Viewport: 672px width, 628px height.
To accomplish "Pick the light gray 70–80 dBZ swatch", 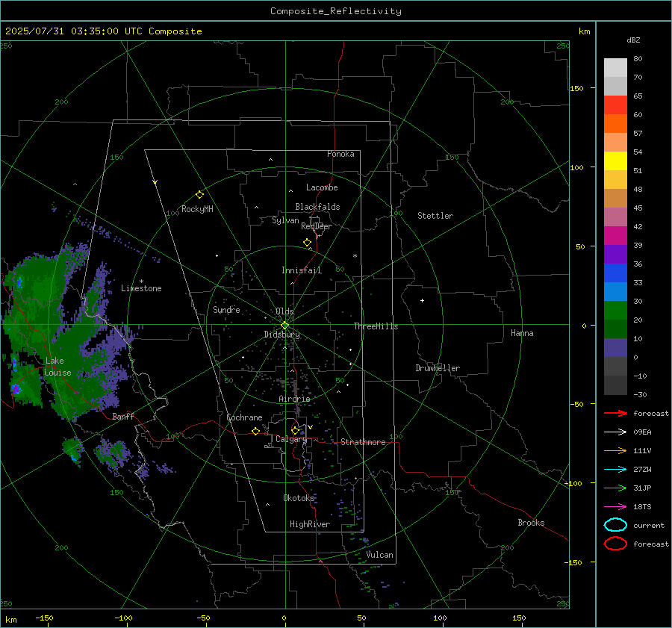I will pyautogui.click(x=615, y=67).
